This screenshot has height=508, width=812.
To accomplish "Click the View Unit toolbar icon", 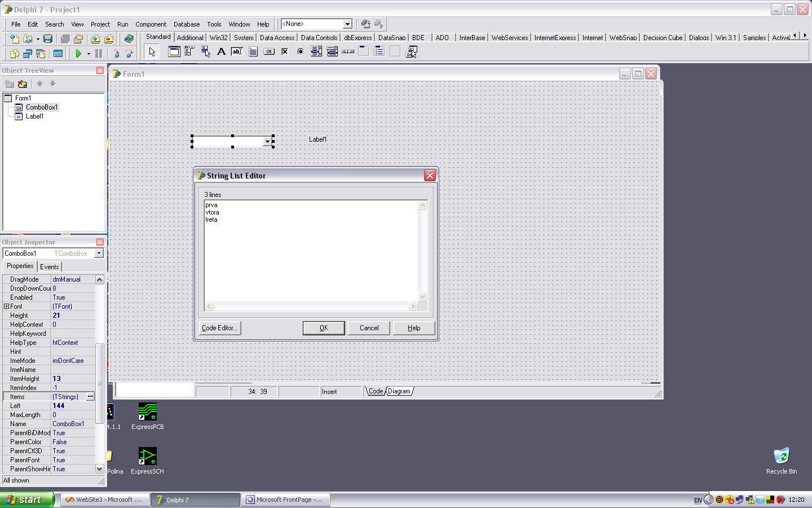I will (x=14, y=54).
